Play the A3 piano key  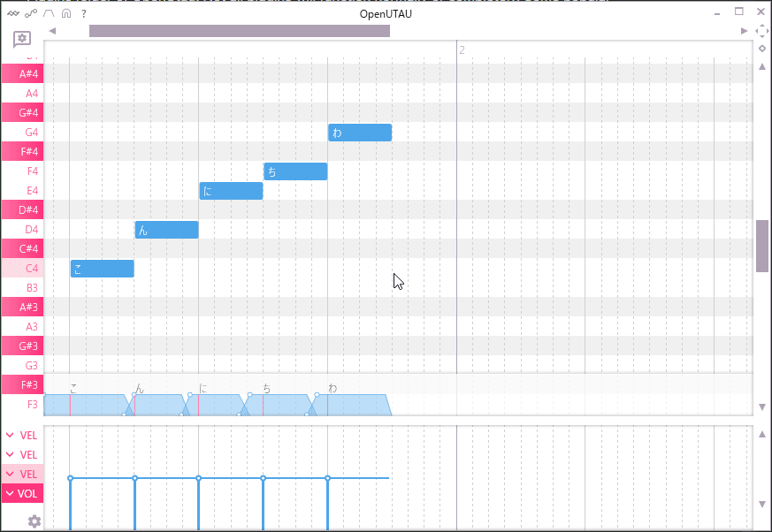(x=22, y=326)
